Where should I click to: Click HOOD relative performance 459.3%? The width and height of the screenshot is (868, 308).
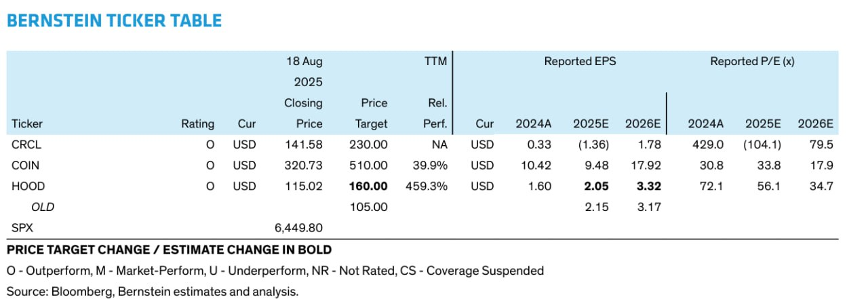pos(426,187)
